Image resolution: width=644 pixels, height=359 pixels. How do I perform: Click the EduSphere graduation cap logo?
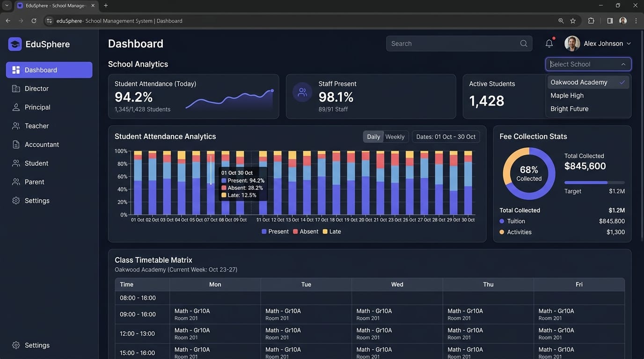coord(15,44)
